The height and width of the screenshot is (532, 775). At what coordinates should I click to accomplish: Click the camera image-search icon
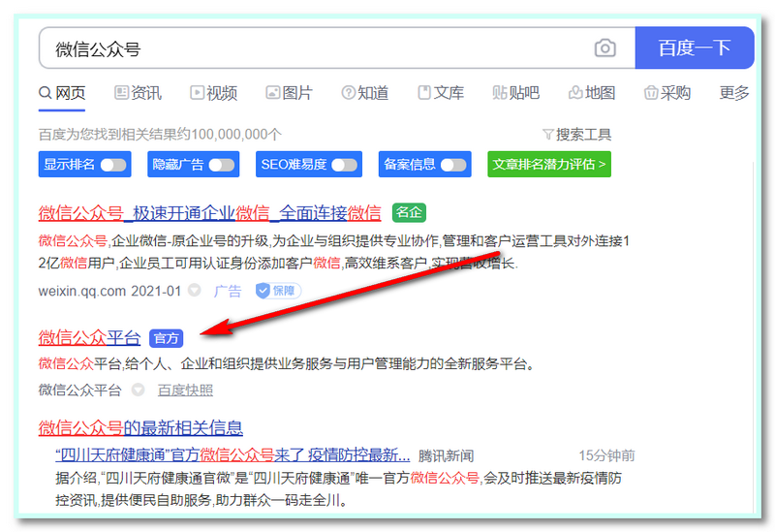pyautogui.click(x=604, y=48)
